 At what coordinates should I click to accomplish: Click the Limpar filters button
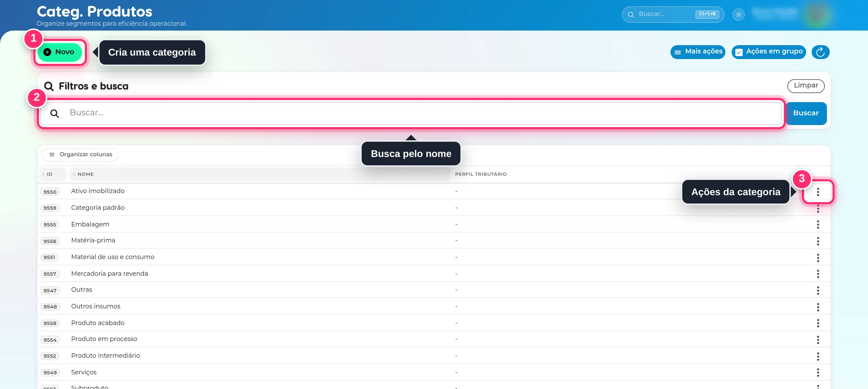coord(806,85)
